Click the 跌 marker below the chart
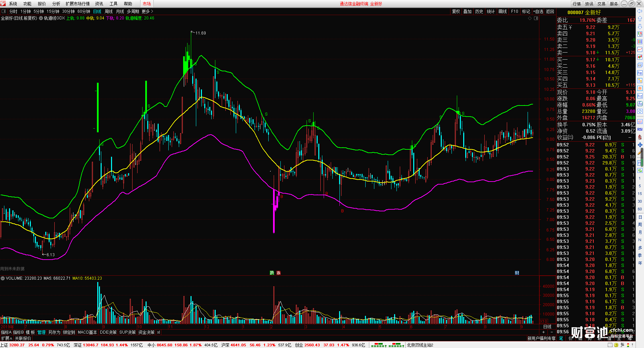Image resolution: width=644 pixels, height=348 pixels. [x=272, y=273]
